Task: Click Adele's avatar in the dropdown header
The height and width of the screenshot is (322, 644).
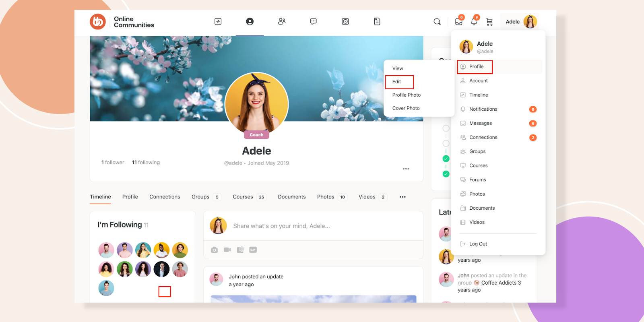Action: (466, 47)
